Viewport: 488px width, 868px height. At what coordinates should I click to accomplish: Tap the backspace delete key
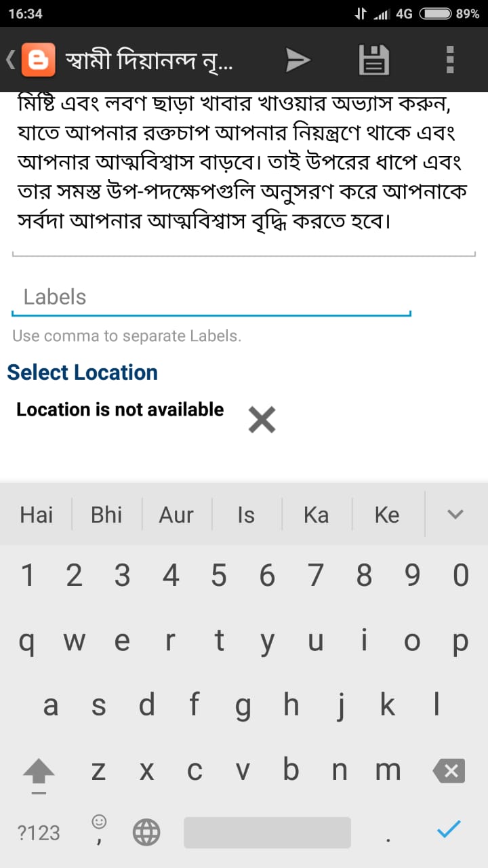point(448,771)
